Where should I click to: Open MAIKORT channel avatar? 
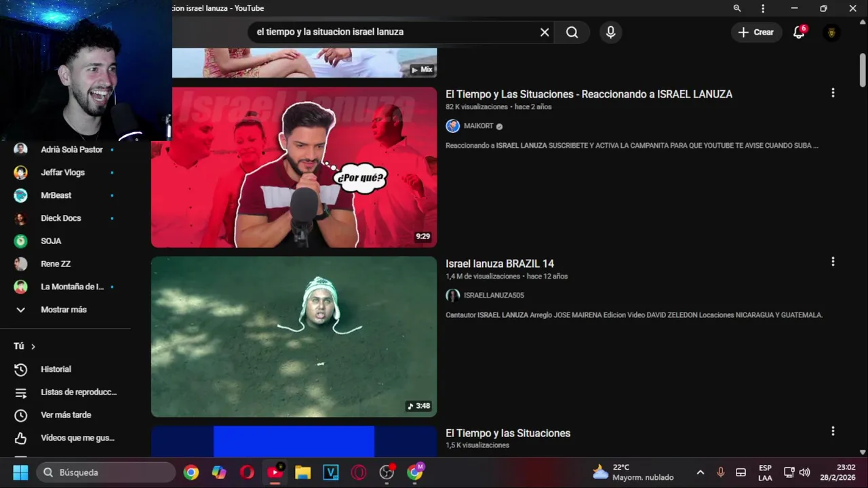[452, 126]
